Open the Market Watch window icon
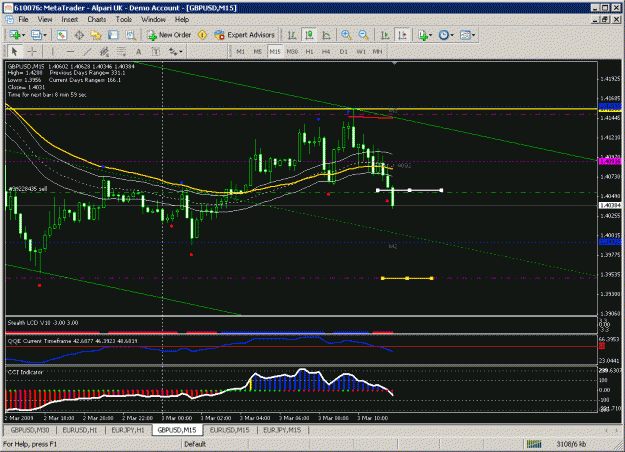The width and height of the screenshot is (625, 452). point(61,35)
